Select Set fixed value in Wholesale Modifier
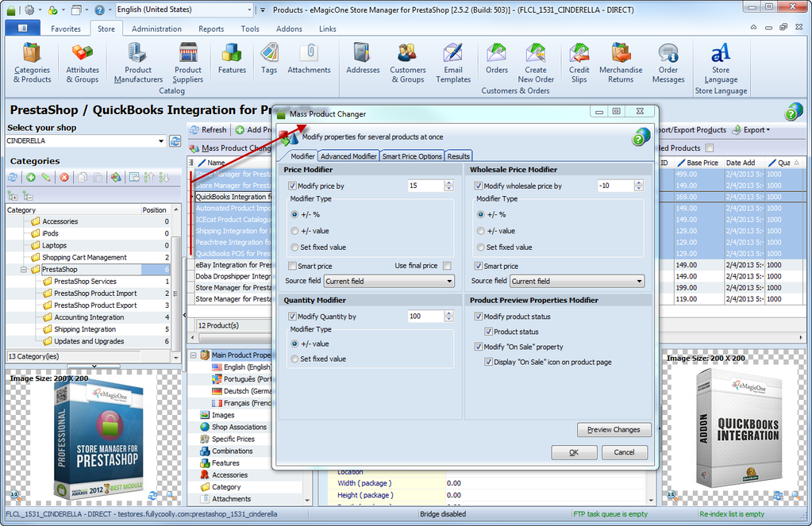This screenshot has height=526, width=812. [480, 248]
